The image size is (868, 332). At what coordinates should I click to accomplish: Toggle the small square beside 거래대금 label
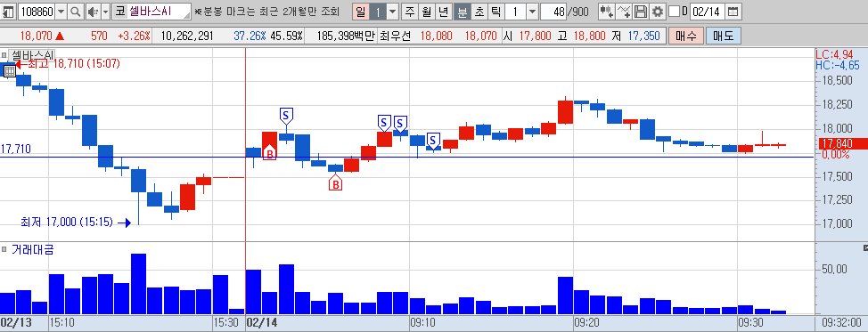coord(4,249)
